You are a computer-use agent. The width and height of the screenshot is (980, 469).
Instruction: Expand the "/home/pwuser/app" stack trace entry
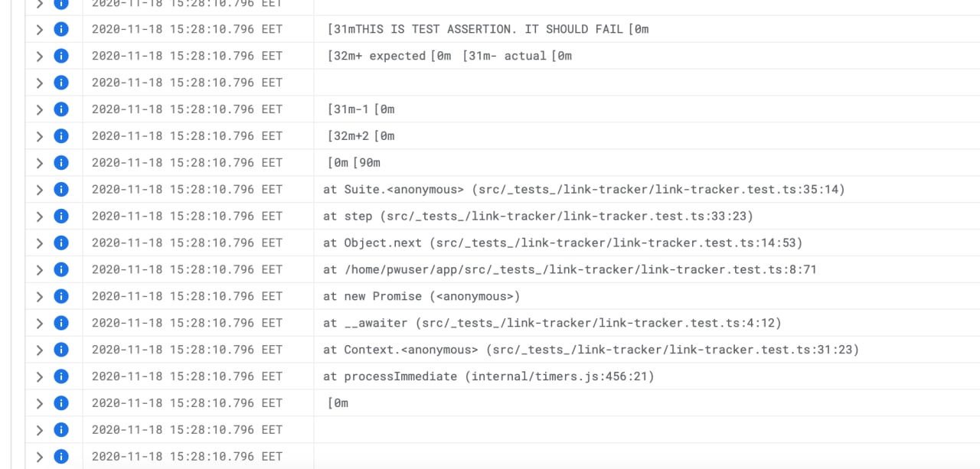[40, 269]
